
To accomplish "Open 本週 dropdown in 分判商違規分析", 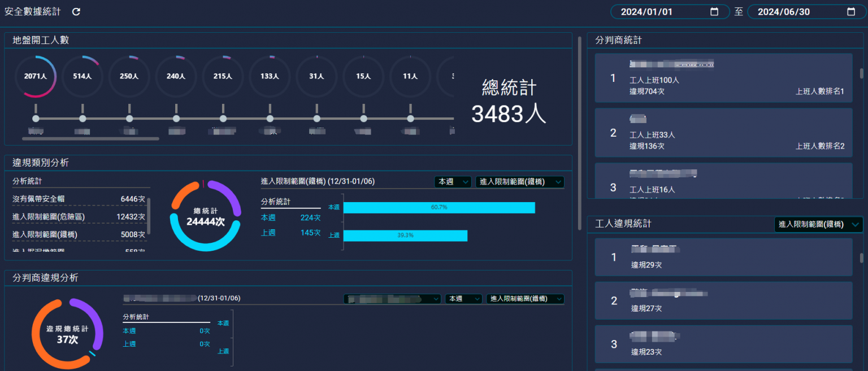I will click(463, 299).
